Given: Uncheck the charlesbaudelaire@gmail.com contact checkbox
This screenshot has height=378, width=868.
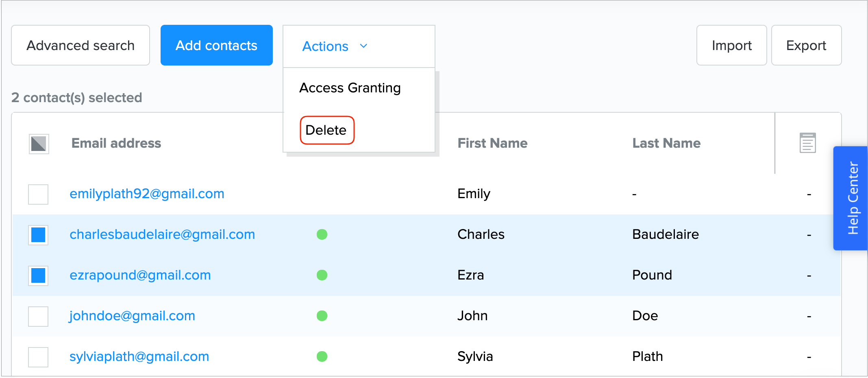Looking at the screenshot, I should [x=38, y=235].
